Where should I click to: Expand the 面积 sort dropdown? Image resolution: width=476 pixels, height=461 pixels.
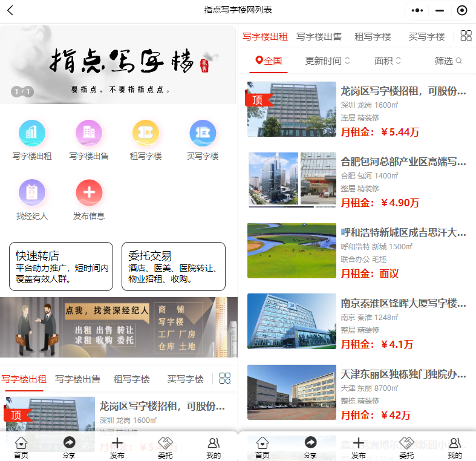point(388,60)
